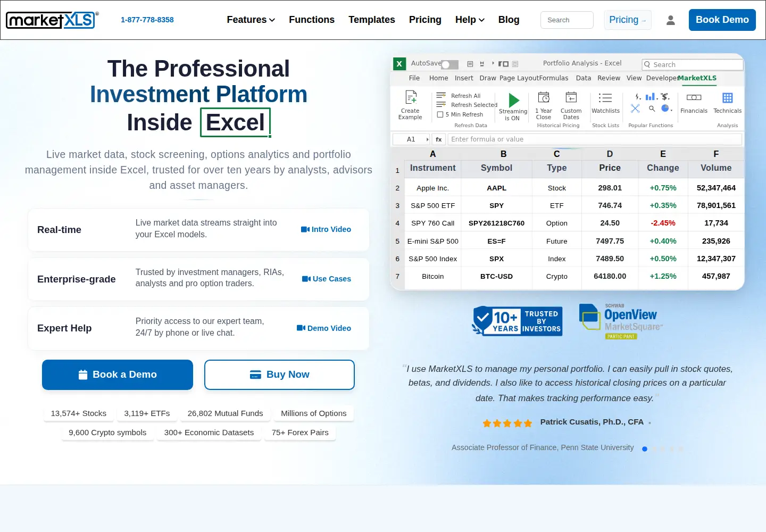Expand the Help dropdown menu
The image size is (766, 532).
point(470,20)
